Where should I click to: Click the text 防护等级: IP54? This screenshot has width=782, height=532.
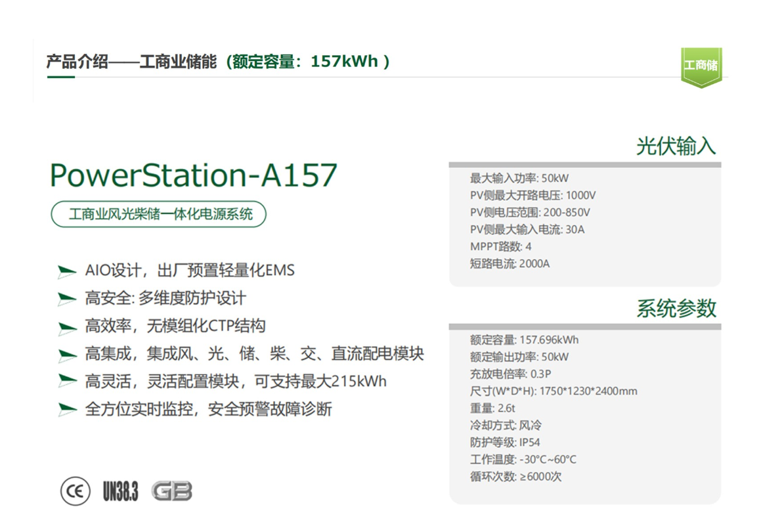click(x=505, y=442)
